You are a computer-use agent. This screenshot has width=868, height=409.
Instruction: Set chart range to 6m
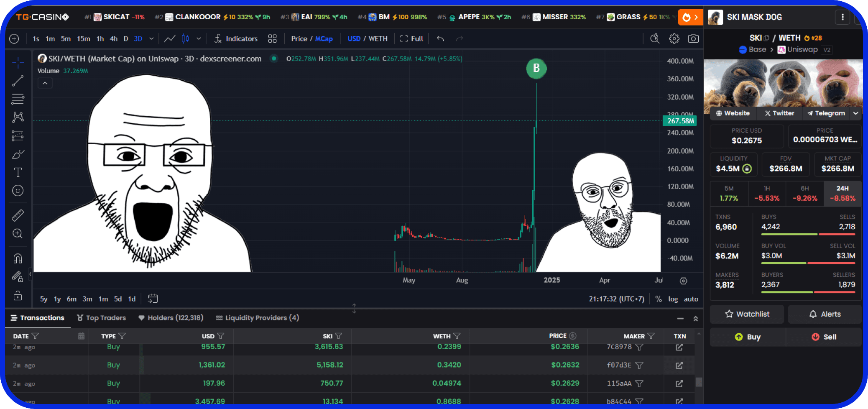pyautogui.click(x=71, y=299)
